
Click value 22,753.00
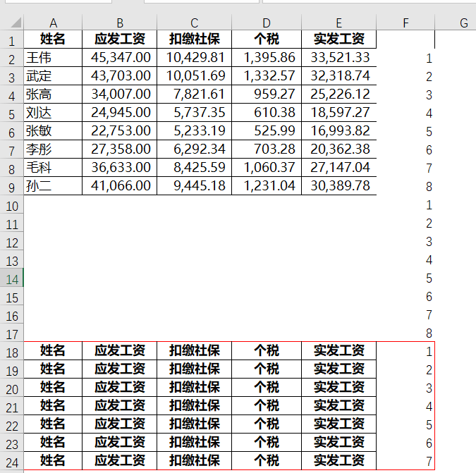120,131
